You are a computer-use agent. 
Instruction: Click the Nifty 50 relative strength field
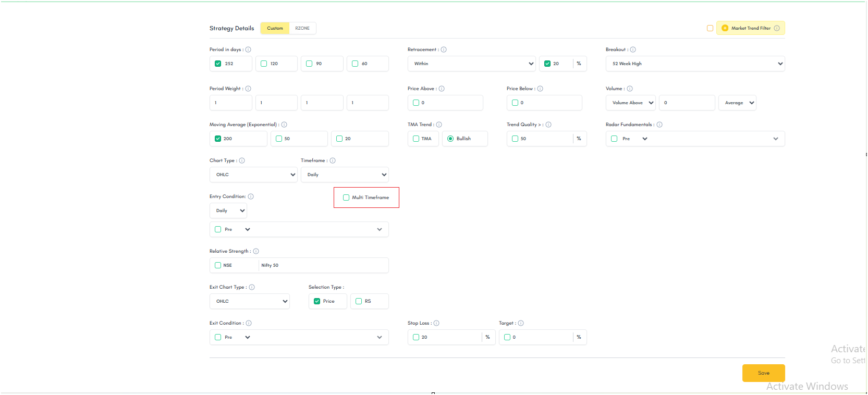[x=323, y=265]
